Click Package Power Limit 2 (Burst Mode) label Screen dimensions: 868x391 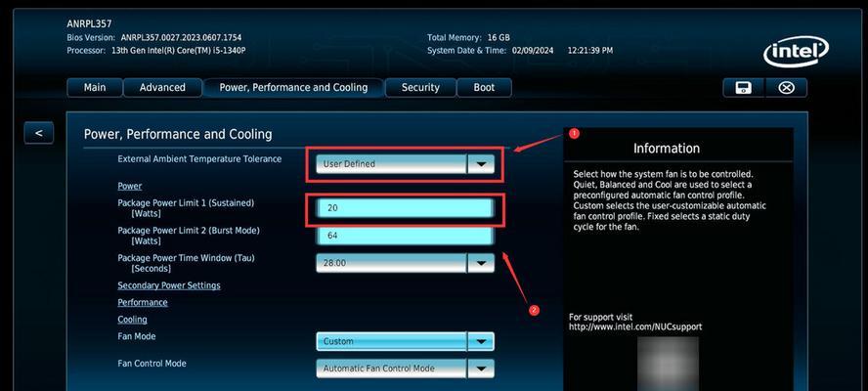(189, 236)
